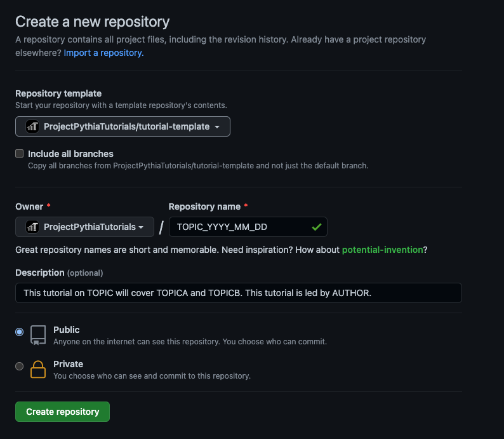The width and height of the screenshot is (504, 439).
Task: Click the owner avatar icon beside ProjectPythiaTutorials
Action: click(x=32, y=227)
